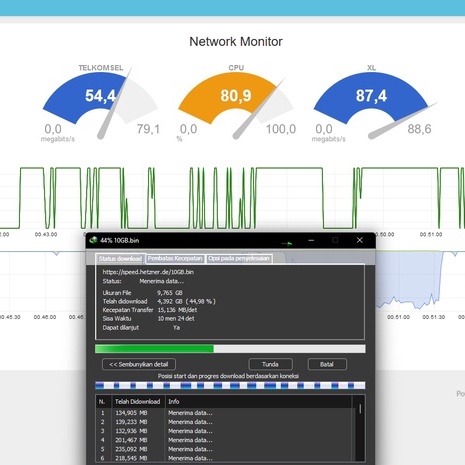Image resolution: width=465 pixels, height=465 pixels.
Task: Select connection row with 218,545 MB
Action: click(224, 458)
